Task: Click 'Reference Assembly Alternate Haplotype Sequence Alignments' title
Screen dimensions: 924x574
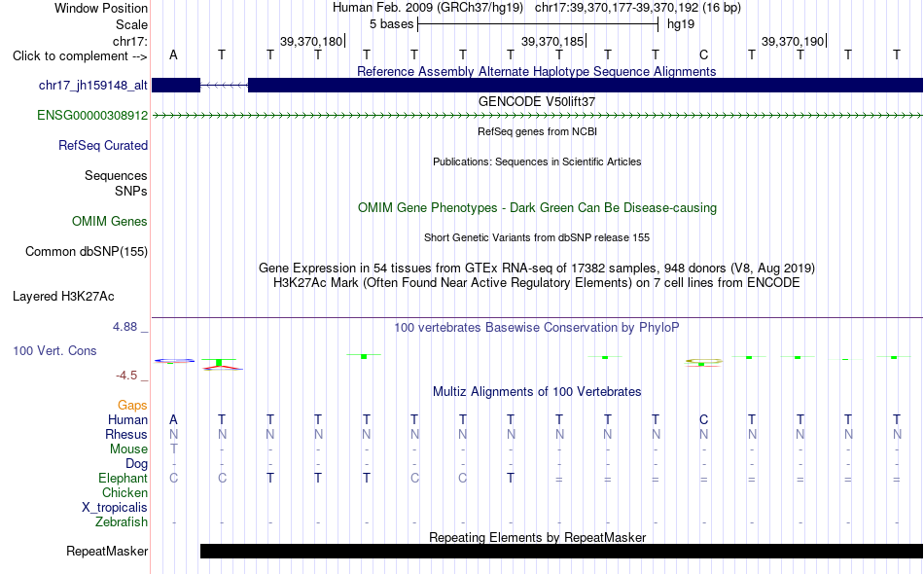Action: pyautogui.click(x=536, y=72)
